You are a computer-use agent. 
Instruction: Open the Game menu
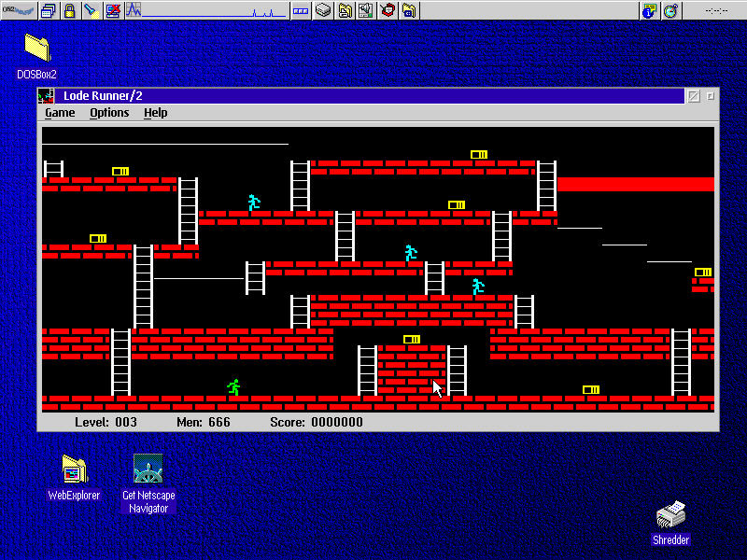60,113
